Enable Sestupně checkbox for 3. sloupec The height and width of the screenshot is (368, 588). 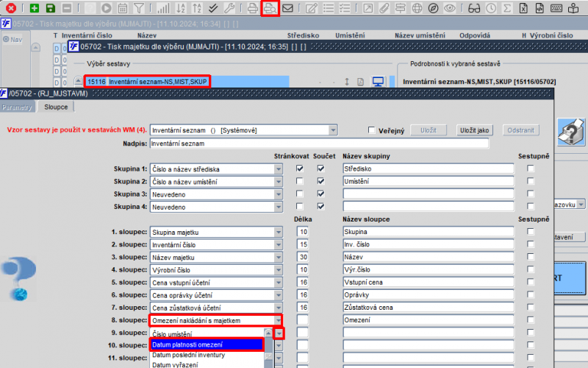coord(530,257)
